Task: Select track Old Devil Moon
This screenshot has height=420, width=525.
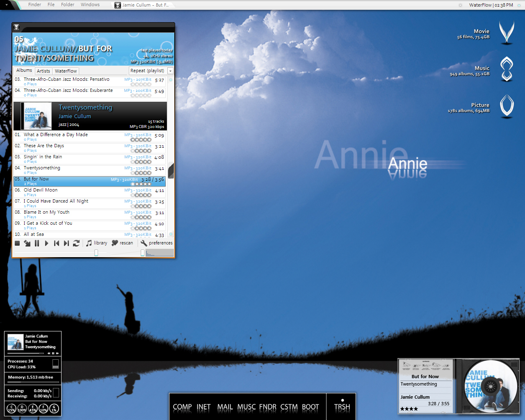Action: [x=90, y=192]
